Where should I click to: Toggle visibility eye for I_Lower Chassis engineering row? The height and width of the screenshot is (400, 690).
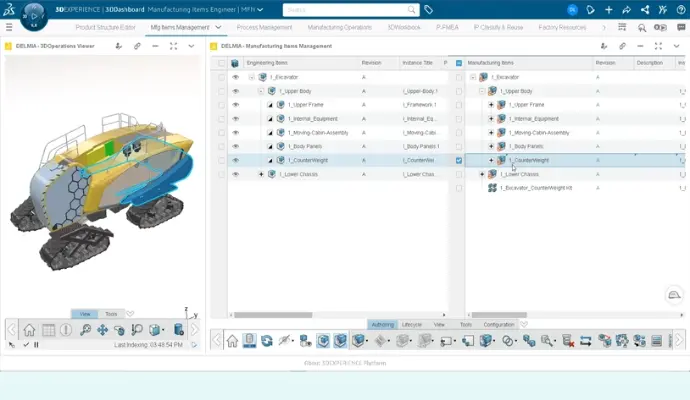pyautogui.click(x=235, y=174)
